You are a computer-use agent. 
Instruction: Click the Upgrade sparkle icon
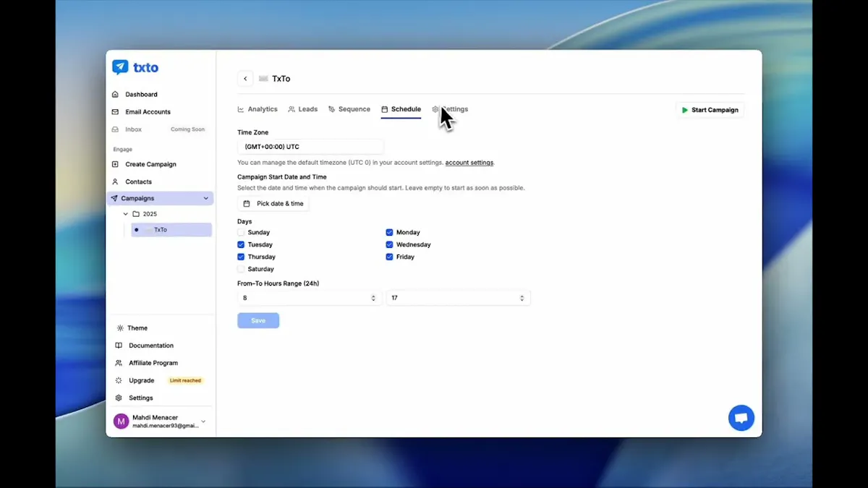click(x=119, y=380)
